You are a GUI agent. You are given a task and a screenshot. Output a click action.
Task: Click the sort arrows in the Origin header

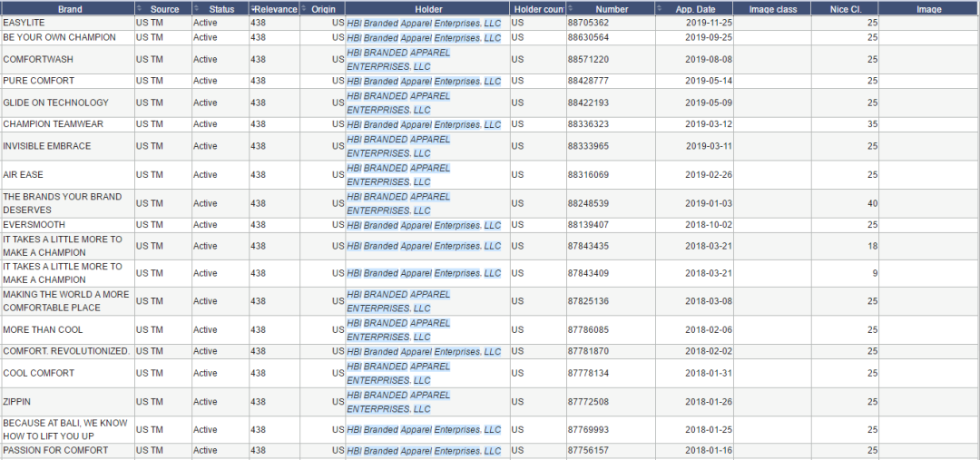[x=304, y=9]
